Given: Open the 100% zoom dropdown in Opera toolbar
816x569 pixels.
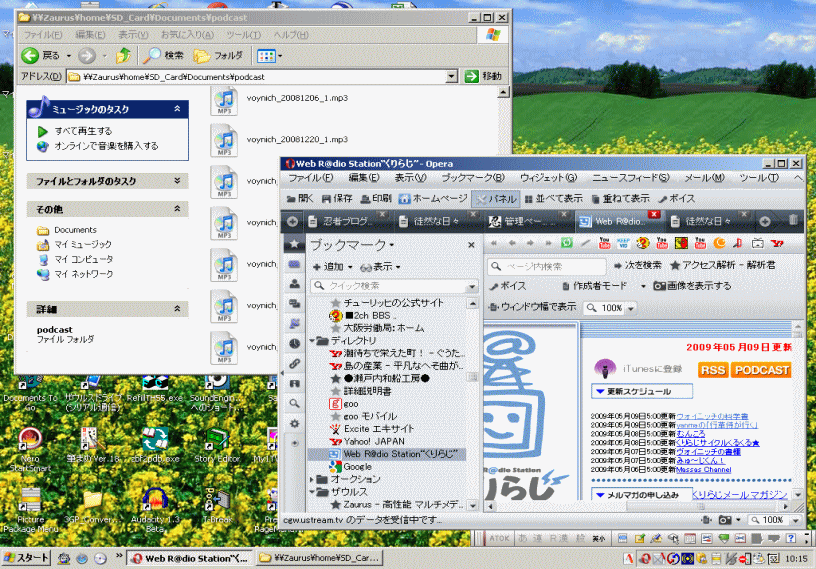Looking at the screenshot, I should (x=631, y=308).
